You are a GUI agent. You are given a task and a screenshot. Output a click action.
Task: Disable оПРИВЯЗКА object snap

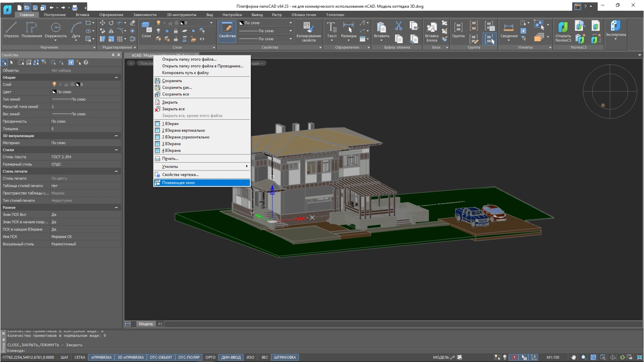click(x=101, y=357)
